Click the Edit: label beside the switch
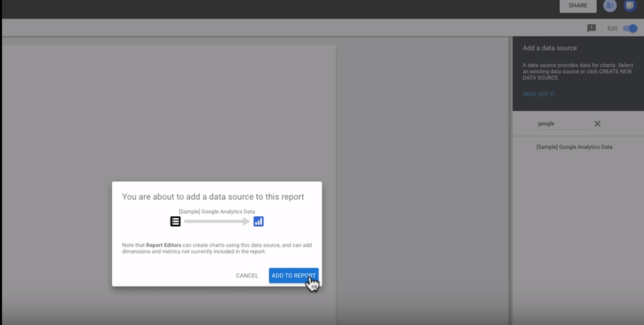The height and width of the screenshot is (325, 644). 613,29
